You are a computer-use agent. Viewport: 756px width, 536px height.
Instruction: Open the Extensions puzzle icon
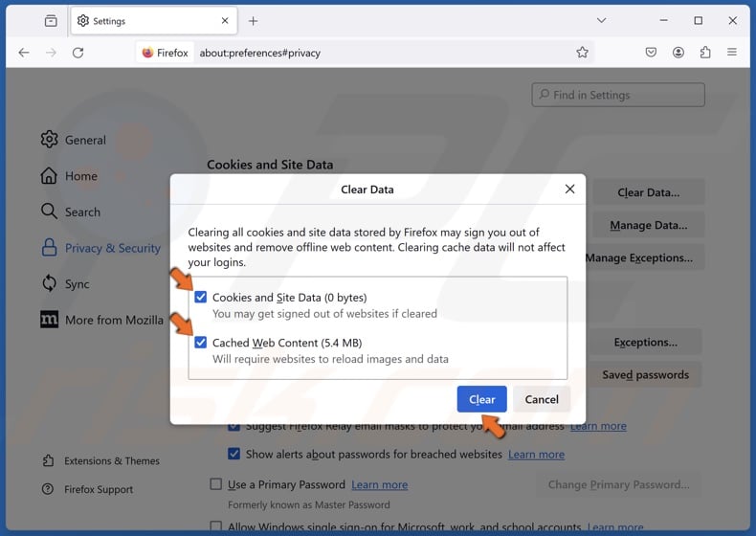tap(705, 52)
